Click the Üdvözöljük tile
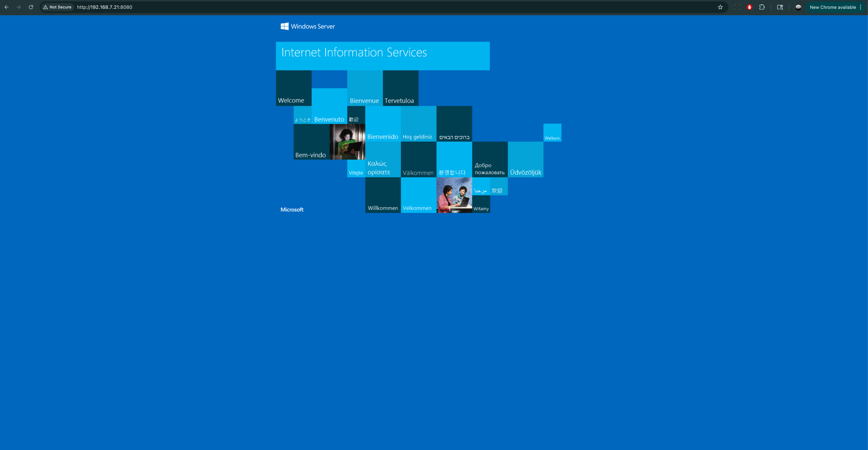The width and height of the screenshot is (868, 450). (526, 159)
